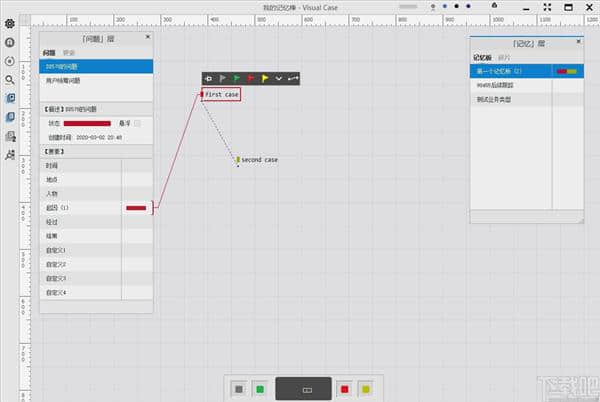Click the sixth sidebar icon above the document icon
Image resolution: width=600 pixels, height=402 pixels.
pos(10,117)
